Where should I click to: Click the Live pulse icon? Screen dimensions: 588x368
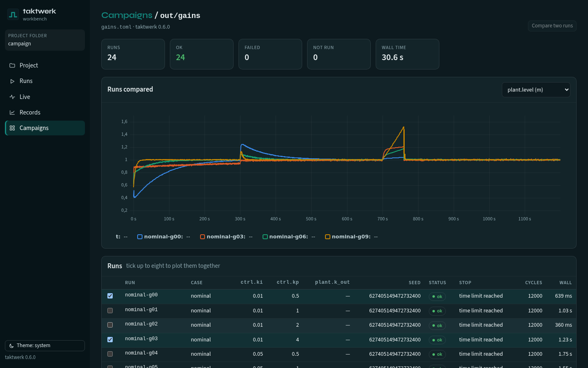point(12,97)
